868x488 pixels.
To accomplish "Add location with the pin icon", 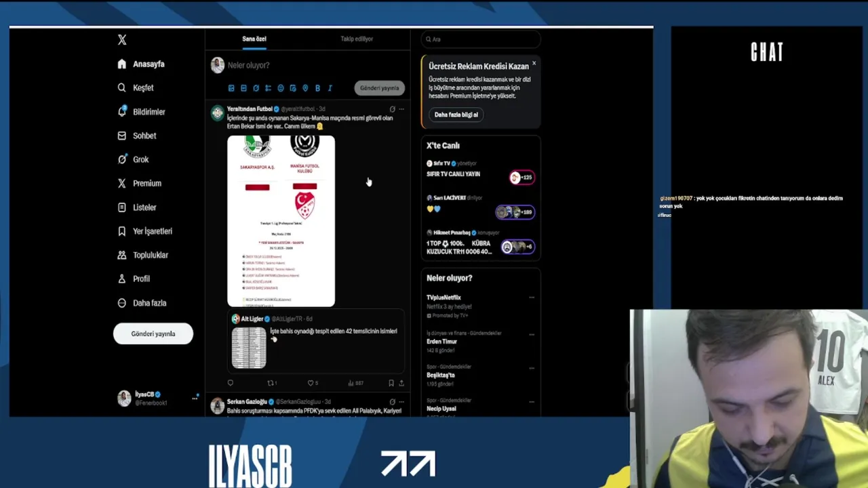I will click(305, 88).
